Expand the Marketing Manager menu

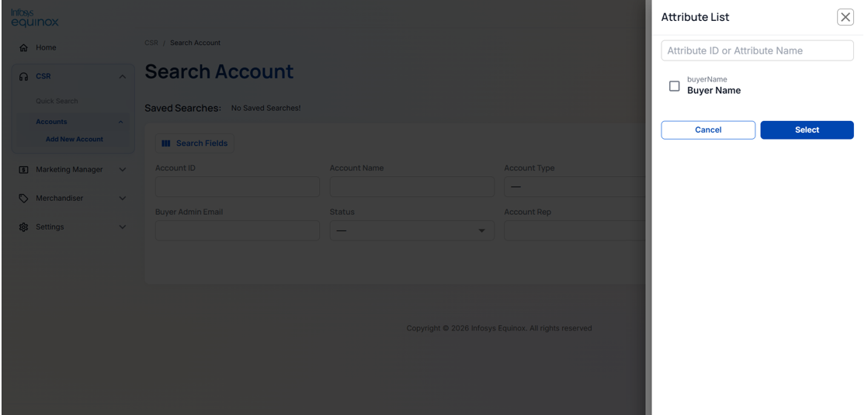pyautogui.click(x=123, y=169)
